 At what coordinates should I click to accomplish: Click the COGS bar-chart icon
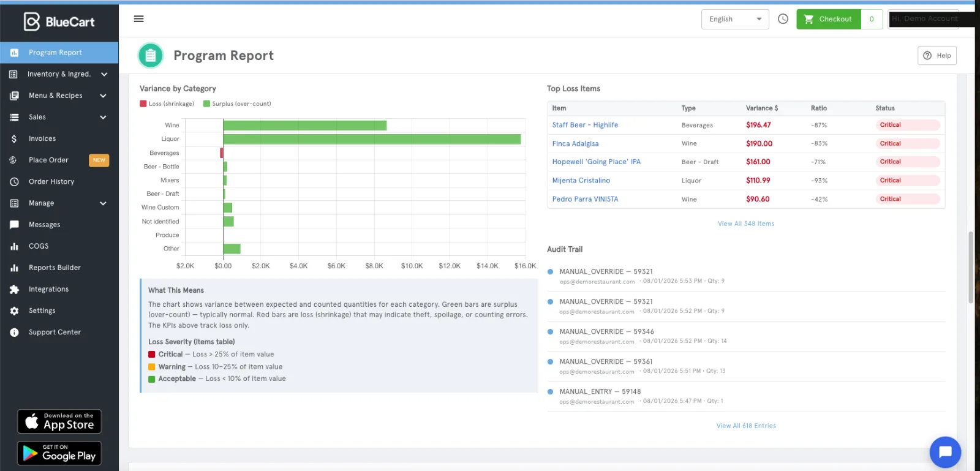pyautogui.click(x=14, y=246)
